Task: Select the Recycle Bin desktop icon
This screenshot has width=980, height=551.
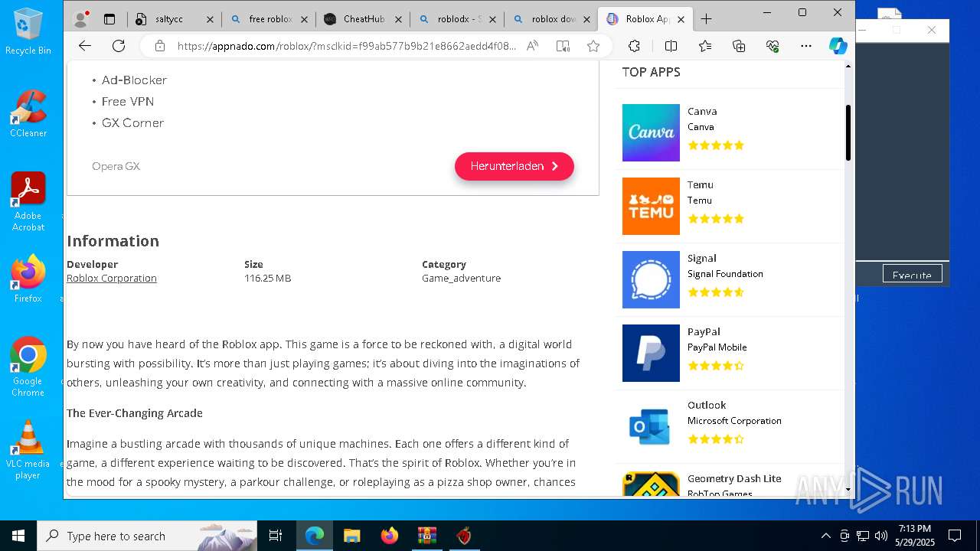Action: 28,32
